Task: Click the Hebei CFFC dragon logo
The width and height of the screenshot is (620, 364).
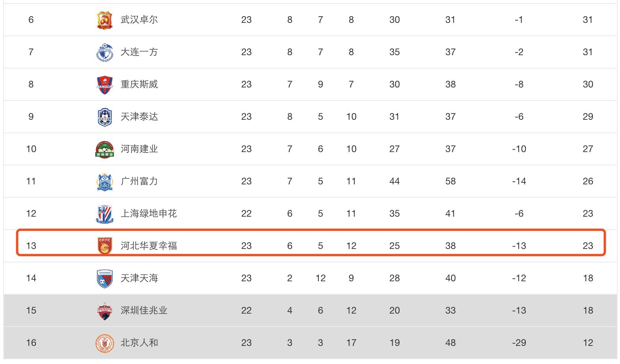Action: tap(105, 246)
